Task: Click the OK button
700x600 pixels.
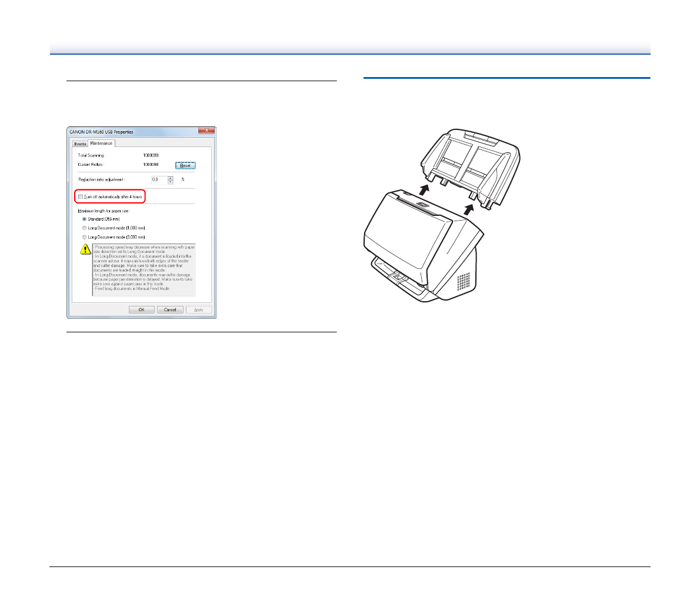Action: (141, 309)
